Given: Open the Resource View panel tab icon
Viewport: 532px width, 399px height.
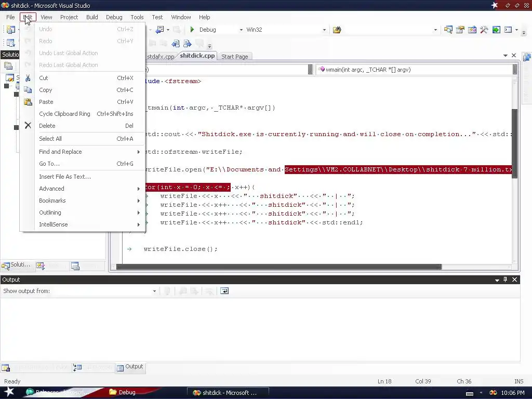Looking at the screenshot, I should click(75, 266).
